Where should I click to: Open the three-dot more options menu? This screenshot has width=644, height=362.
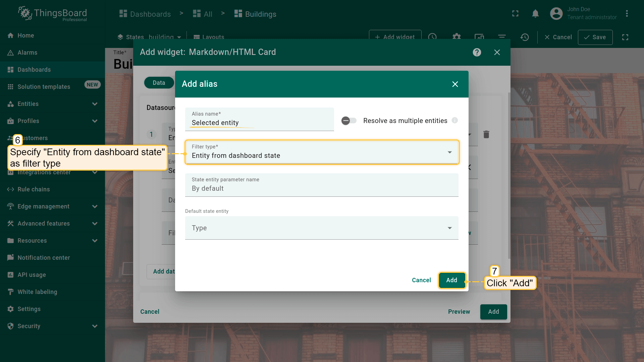pos(627,14)
